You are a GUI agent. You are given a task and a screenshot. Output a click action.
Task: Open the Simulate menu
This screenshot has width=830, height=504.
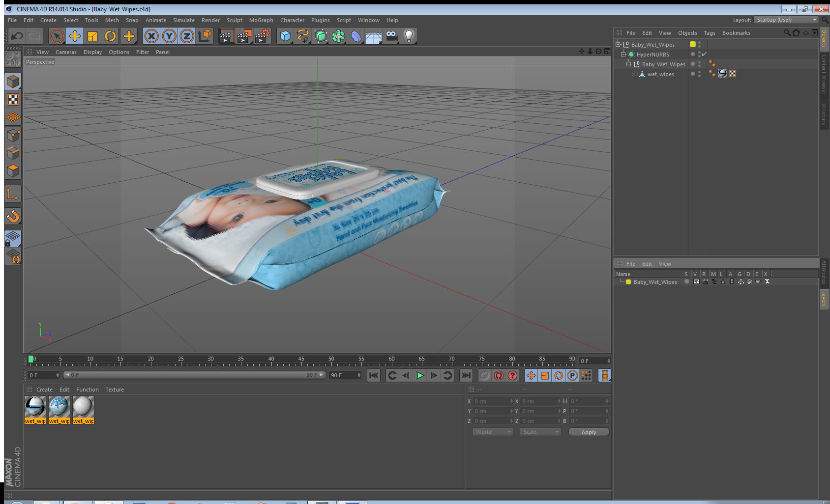pos(184,20)
